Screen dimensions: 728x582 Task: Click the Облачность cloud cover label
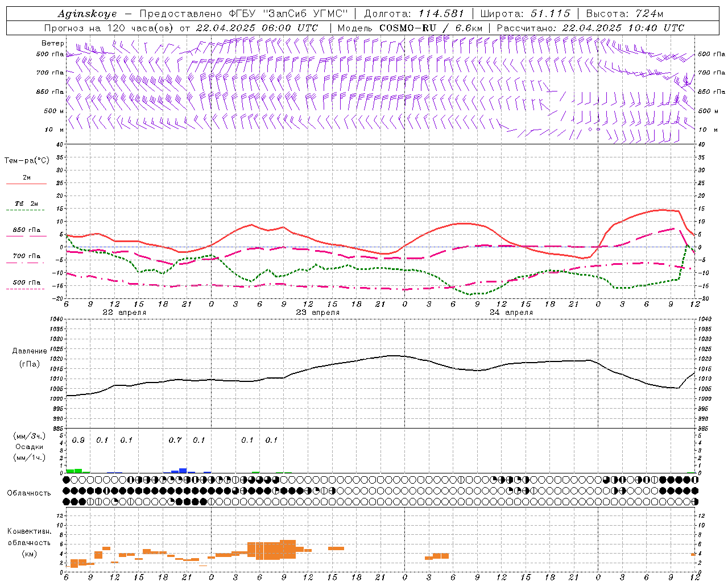tap(29, 493)
